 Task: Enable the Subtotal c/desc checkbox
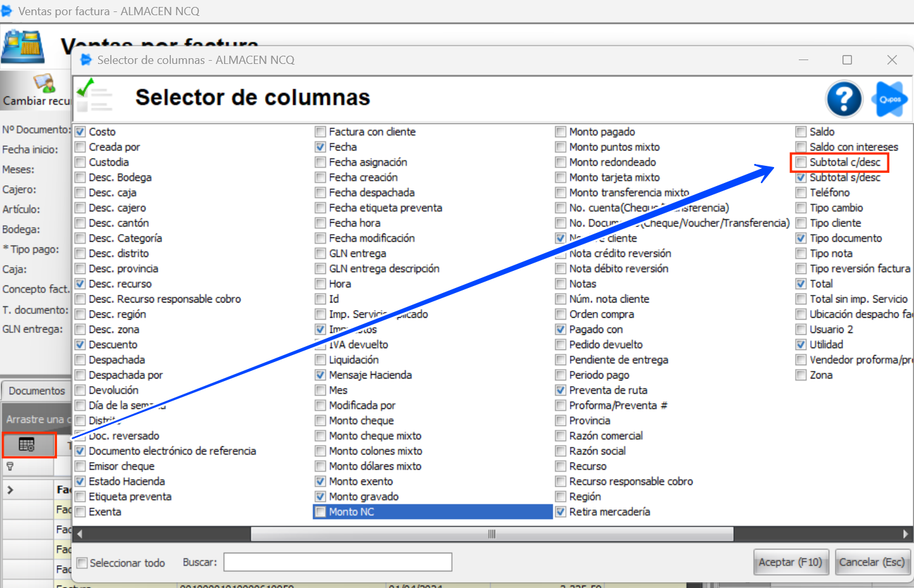801,163
